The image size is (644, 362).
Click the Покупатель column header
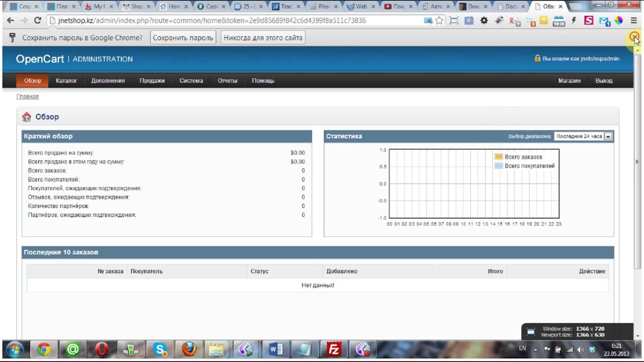click(x=146, y=271)
